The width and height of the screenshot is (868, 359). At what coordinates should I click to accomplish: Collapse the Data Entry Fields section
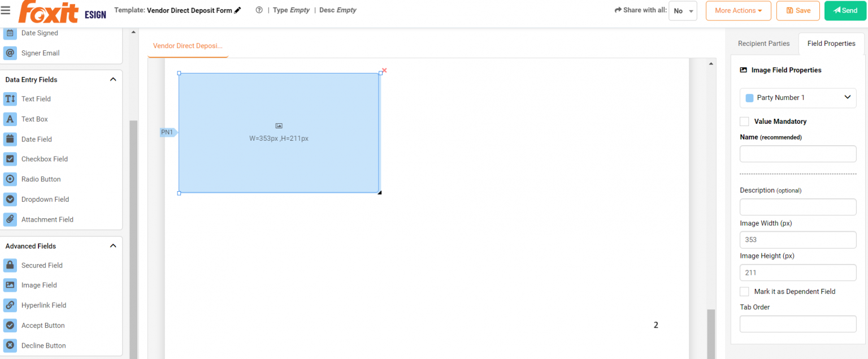[x=112, y=79]
